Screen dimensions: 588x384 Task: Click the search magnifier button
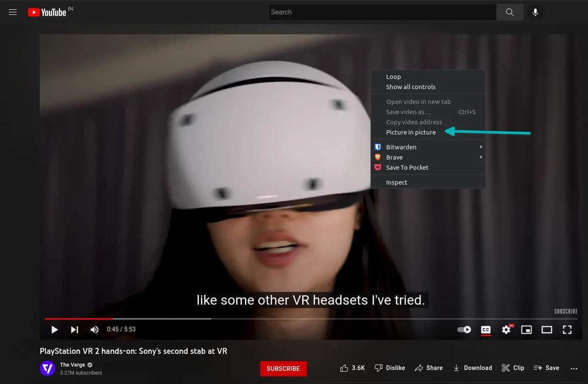point(509,12)
